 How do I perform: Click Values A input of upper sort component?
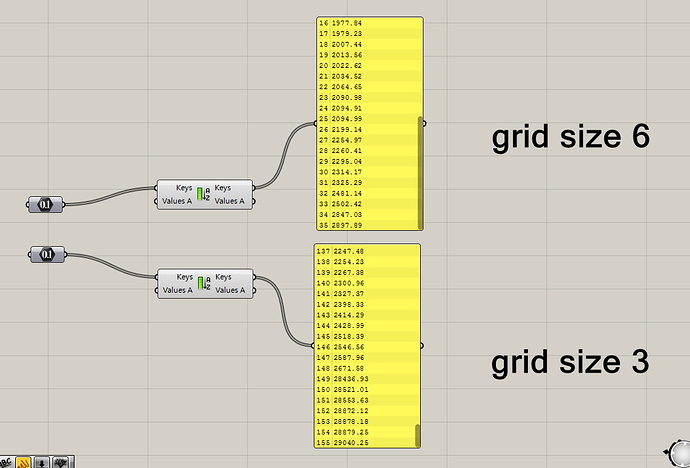click(x=156, y=201)
